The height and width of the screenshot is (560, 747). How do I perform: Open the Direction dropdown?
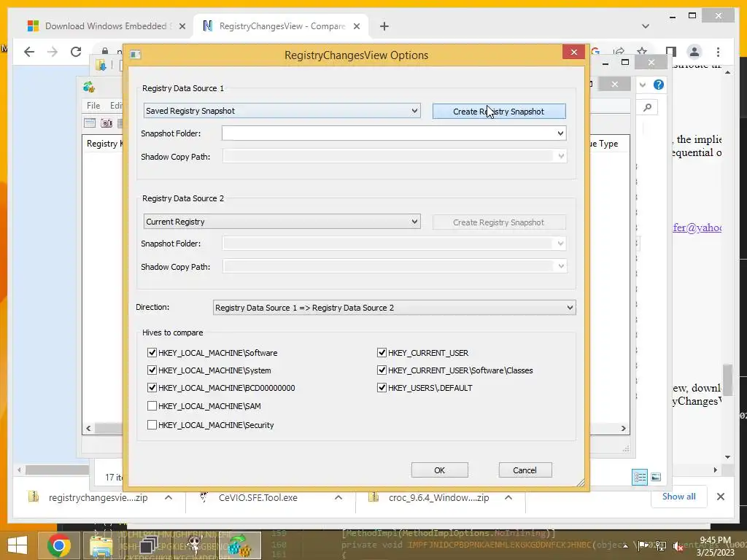pos(394,308)
